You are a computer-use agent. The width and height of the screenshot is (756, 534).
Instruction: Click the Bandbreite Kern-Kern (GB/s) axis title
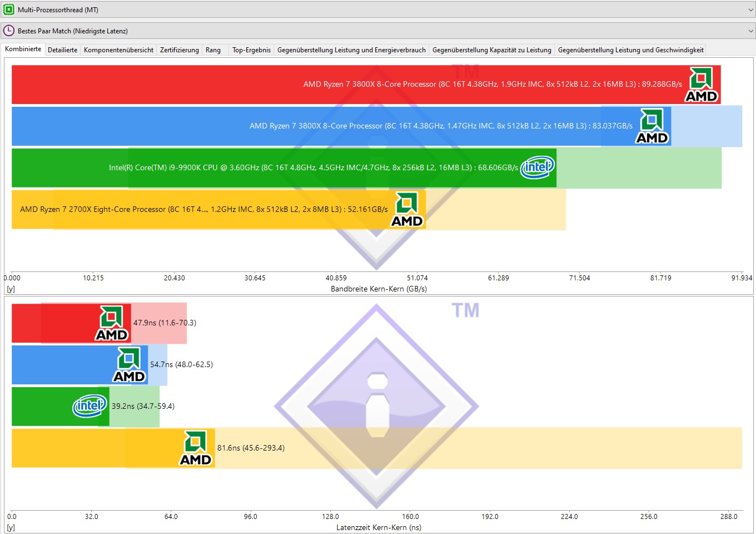(x=379, y=289)
